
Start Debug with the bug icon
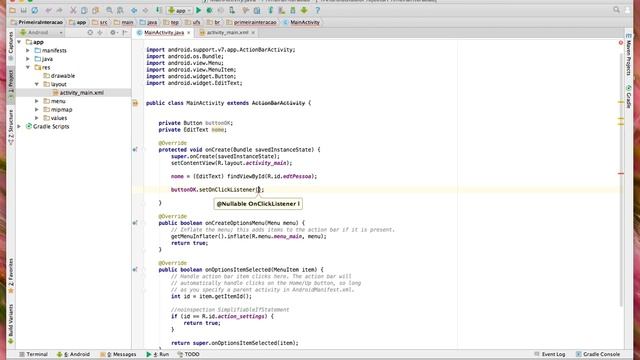[209, 10]
